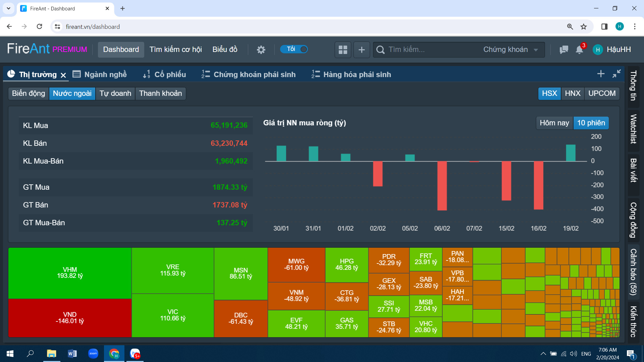Screen dimensions: 644x362
Task: Close the Thị trường tab
Action: pyautogui.click(x=63, y=75)
